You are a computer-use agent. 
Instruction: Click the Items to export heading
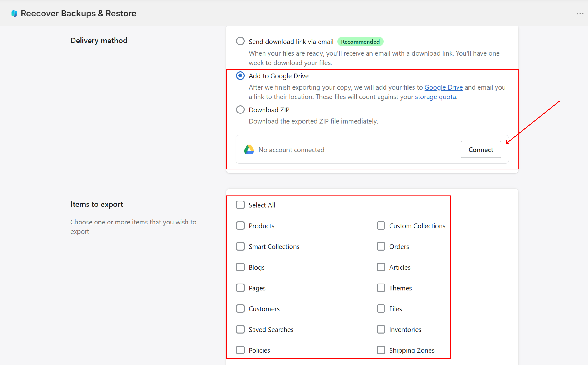(x=97, y=204)
